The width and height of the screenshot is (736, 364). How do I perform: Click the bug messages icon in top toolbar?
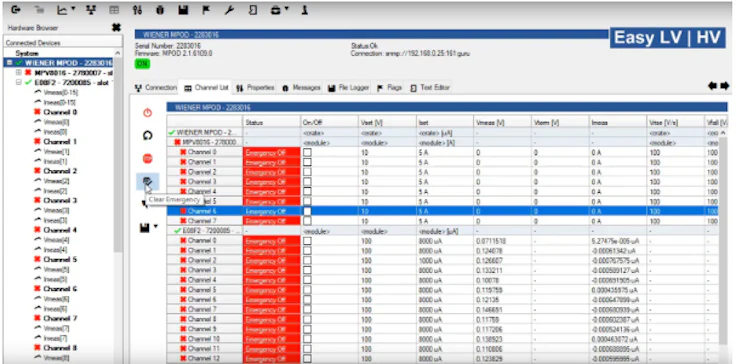[160, 10]
